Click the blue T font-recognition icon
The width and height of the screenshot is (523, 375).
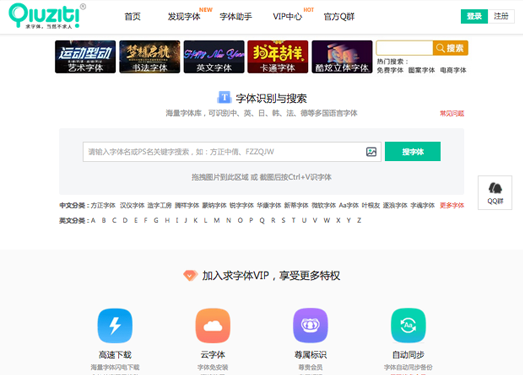coord(224,97)
